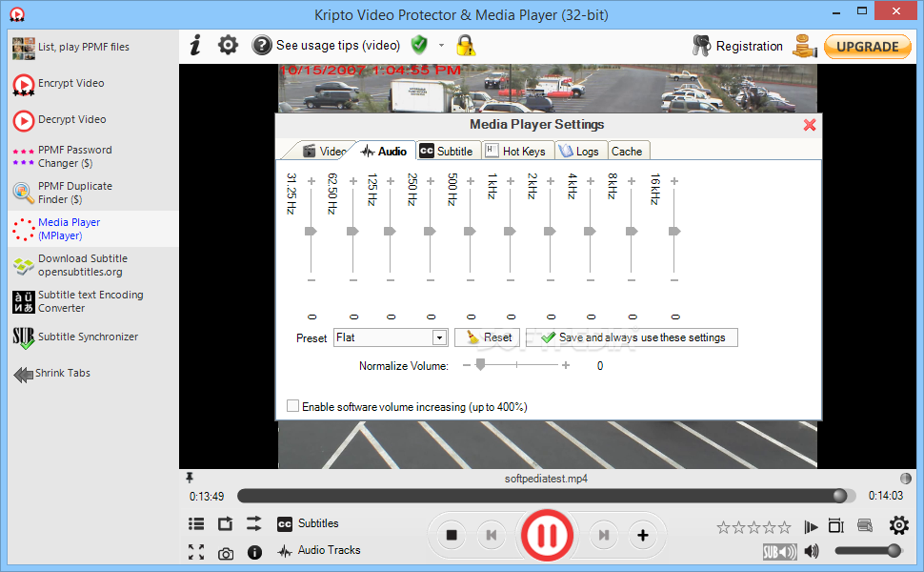Click Shrink Tabs arrow
Screen dimensions: 924x572
pos(51,374)
